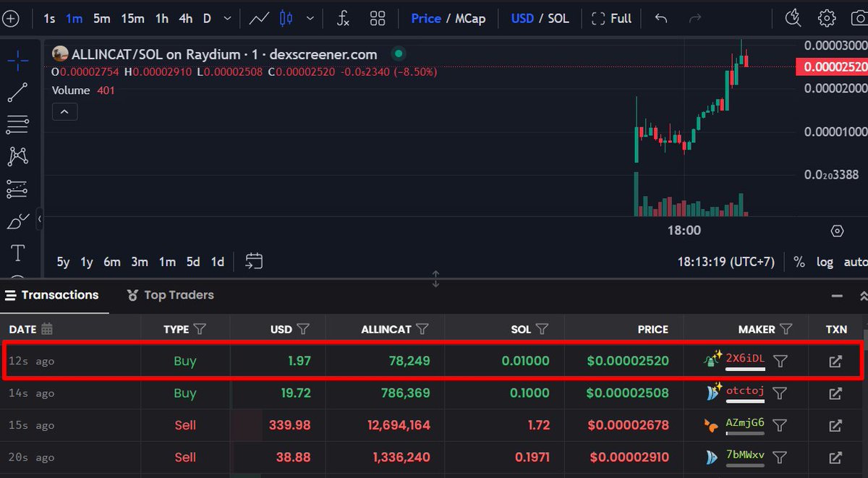
Task: Switch chart denomination to SOL
Action: click(558, 19)
